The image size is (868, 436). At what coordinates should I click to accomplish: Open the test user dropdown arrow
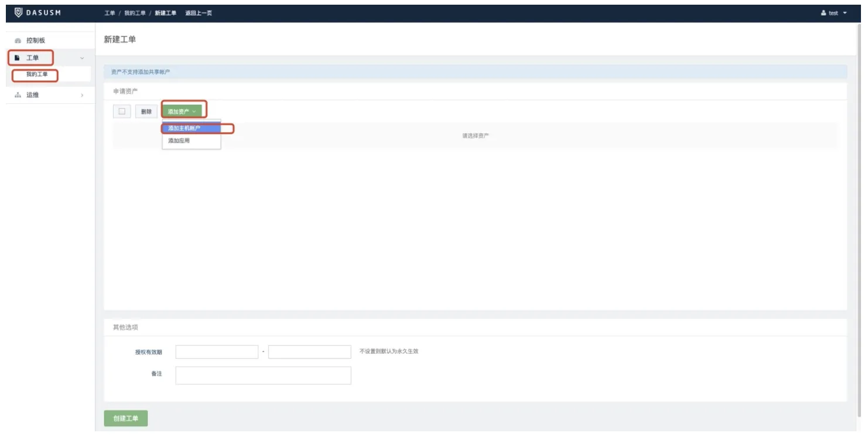click(845, 13)
